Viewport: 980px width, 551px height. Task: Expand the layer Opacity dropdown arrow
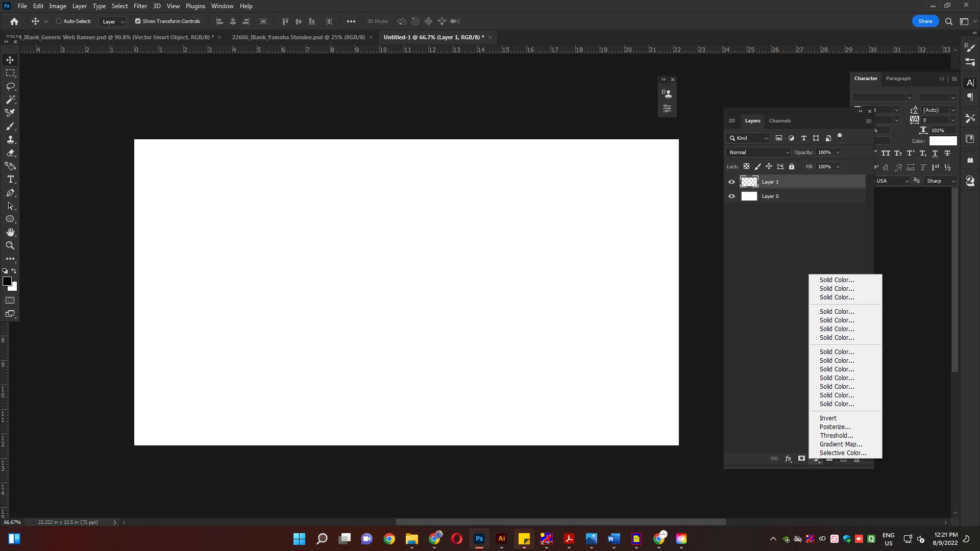[x=838, y=153]
